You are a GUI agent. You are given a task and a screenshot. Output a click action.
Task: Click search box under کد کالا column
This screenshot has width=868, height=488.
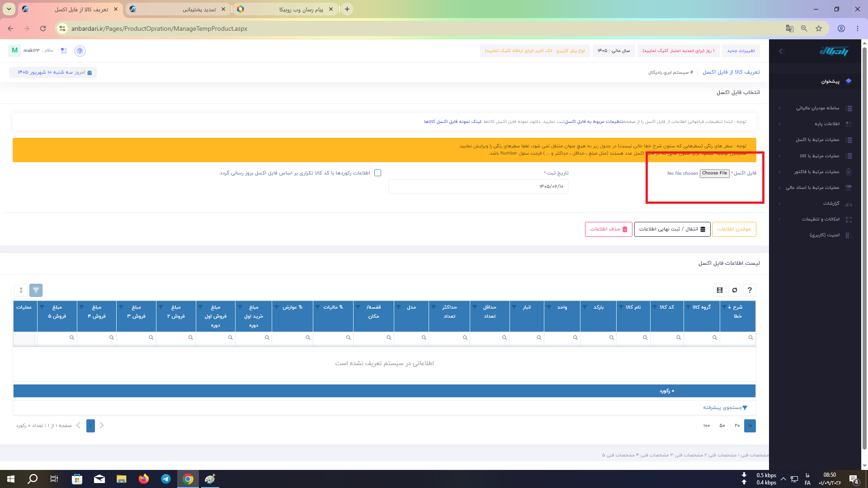tap(667, 338)
